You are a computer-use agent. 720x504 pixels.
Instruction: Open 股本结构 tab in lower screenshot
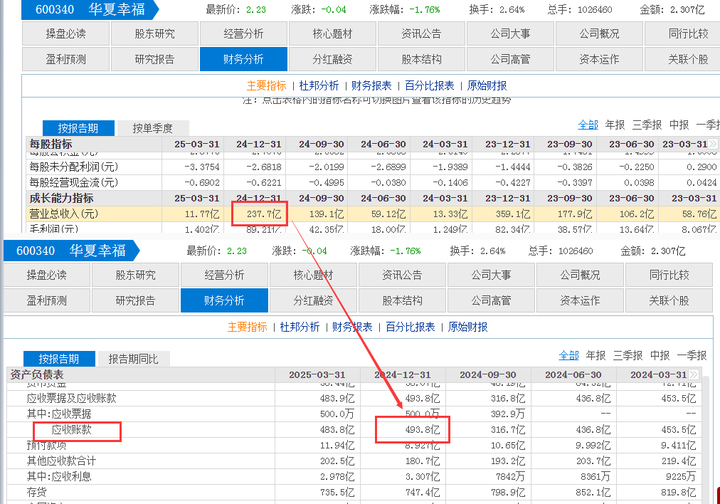(402, 301)
